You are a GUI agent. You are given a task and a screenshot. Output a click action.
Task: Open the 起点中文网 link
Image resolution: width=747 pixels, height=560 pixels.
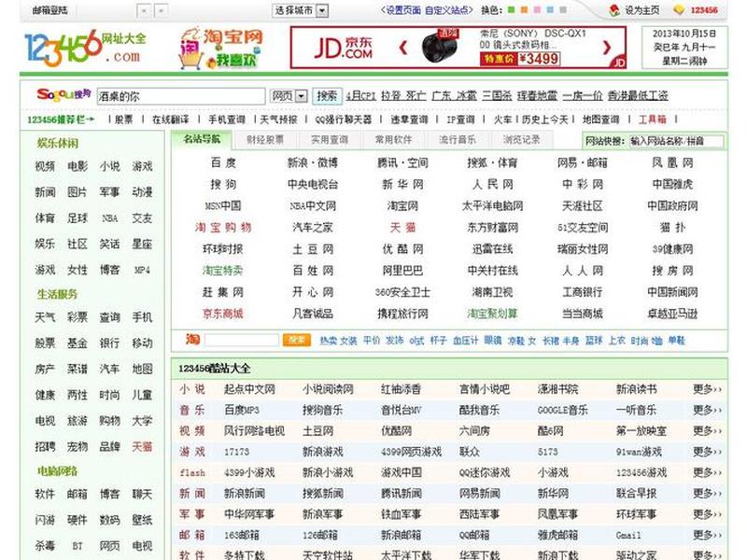(x=249, y=389)
